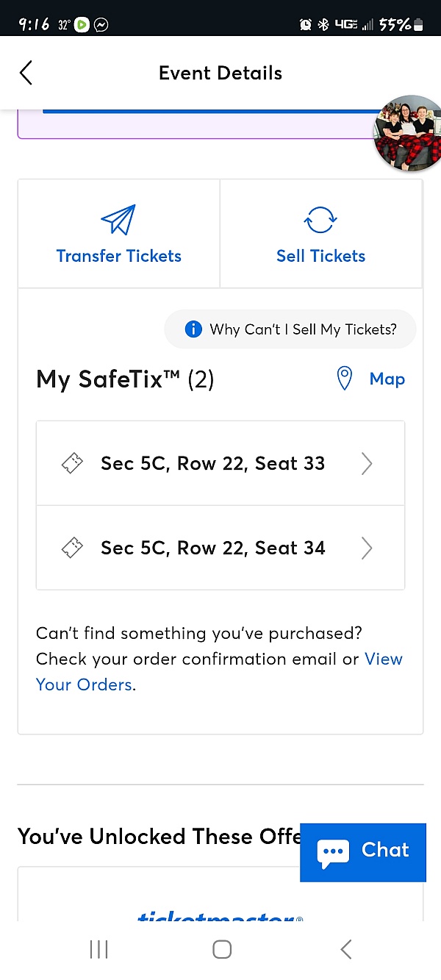Open the Map link for seats

click(387, 379)
